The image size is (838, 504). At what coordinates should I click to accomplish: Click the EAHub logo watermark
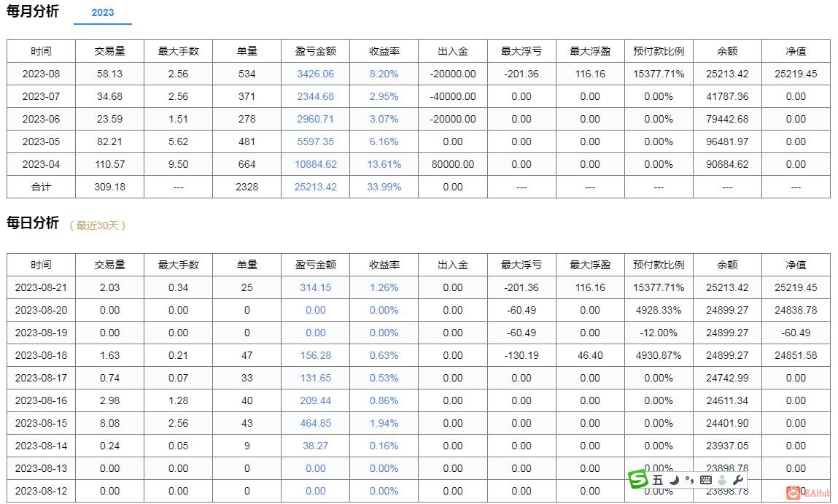click(804, 493)
